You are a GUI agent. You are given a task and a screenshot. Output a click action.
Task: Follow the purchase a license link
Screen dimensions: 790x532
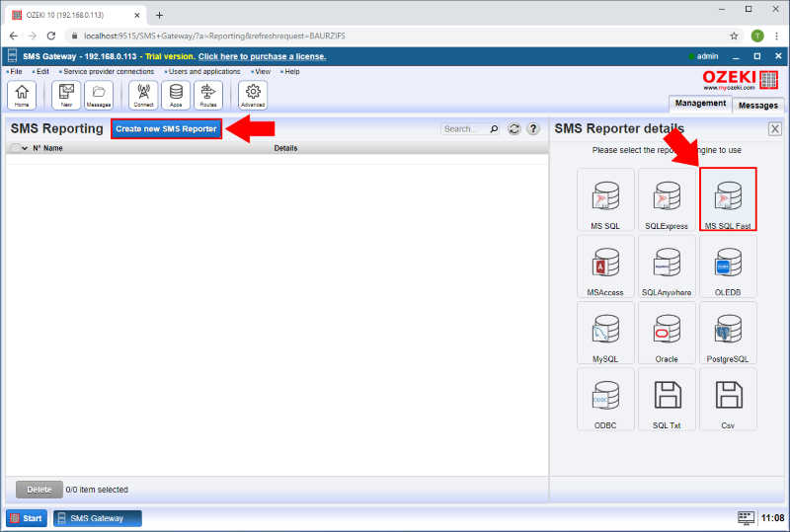click(x=262, y=56)
